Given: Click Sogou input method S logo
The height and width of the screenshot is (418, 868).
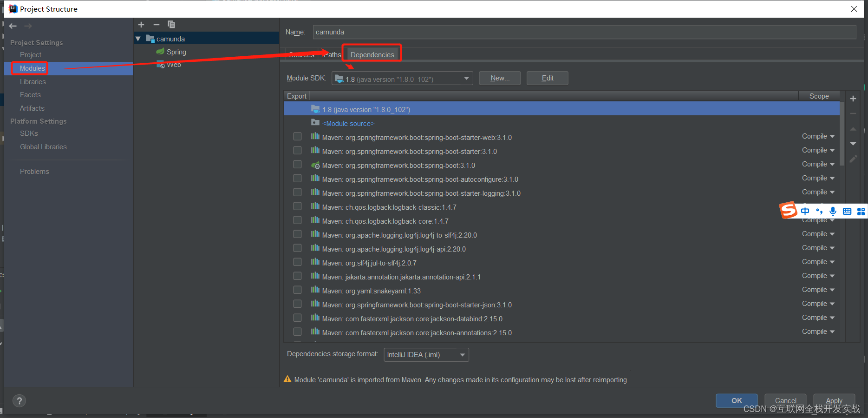Looking at the screenshot, I should (x=788, y=210).
